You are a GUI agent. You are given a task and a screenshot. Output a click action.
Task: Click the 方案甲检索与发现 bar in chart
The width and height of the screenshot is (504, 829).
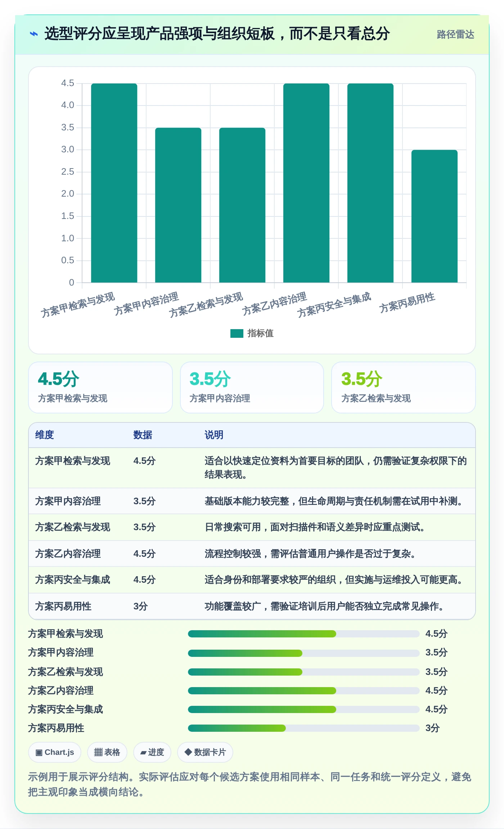click(114, 183)
